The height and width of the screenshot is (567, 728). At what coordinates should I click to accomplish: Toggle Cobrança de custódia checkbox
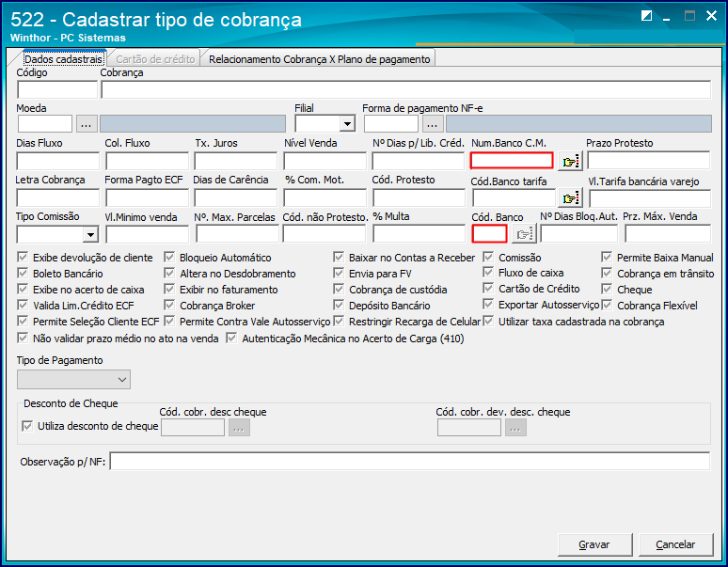[339, 289]
